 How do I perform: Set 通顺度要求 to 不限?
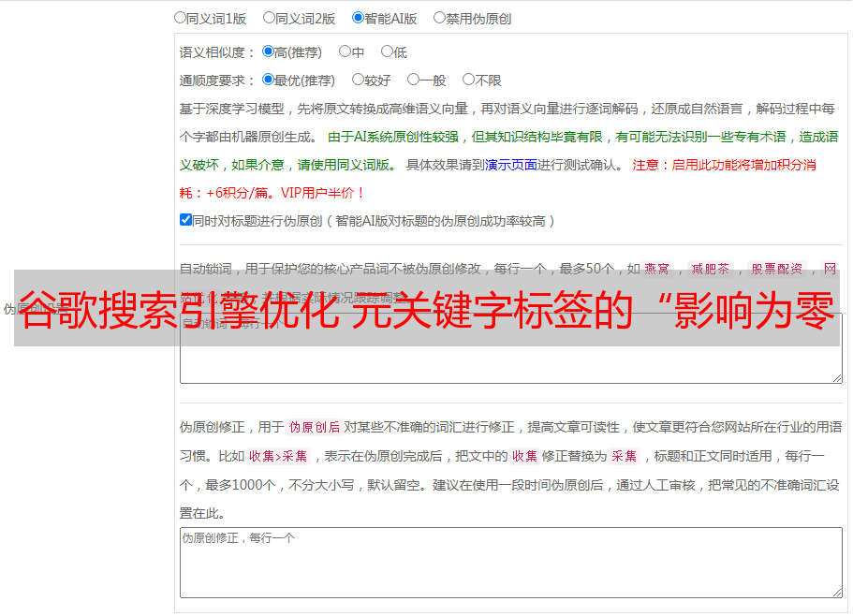point(468,80)
